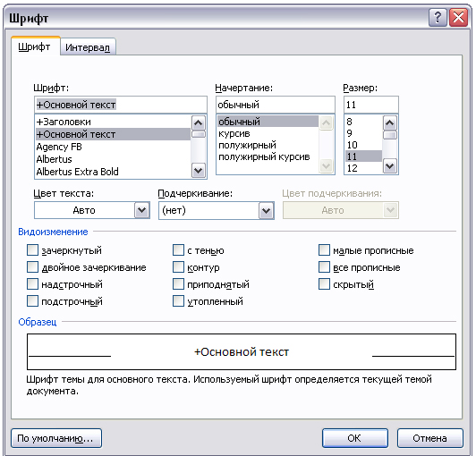The height and width of the screenshot is (456, 476).
Task: Click the Отмена button
Action: 429,438
